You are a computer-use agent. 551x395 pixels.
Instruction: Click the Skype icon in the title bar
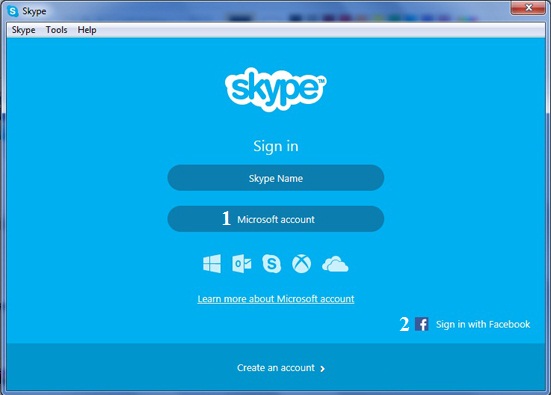[13, 11]
